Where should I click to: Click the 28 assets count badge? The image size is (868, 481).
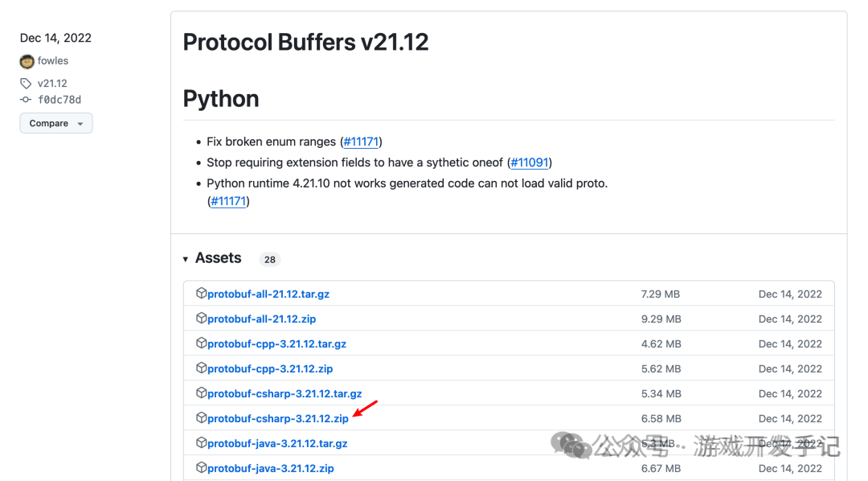(x=270, y=259)
